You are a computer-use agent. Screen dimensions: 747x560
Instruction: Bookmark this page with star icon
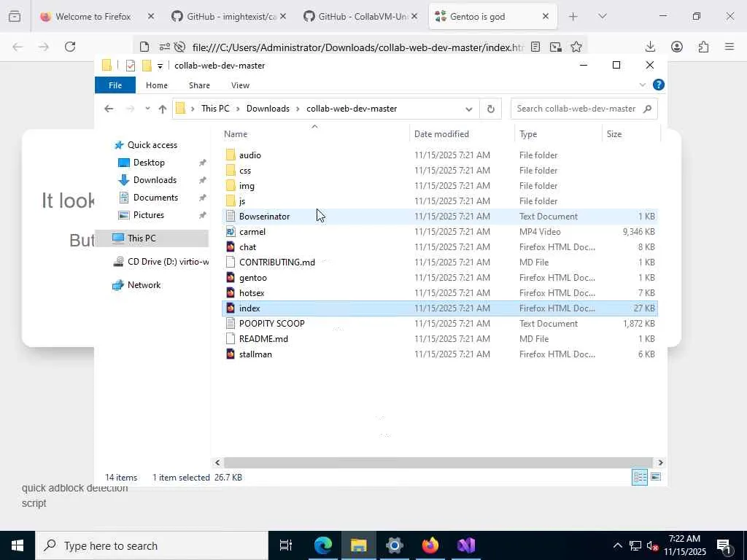576,47
